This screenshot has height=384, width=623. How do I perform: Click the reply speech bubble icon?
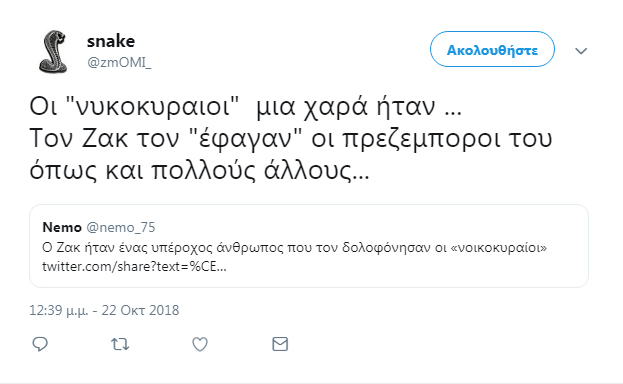tap(40, 344)
